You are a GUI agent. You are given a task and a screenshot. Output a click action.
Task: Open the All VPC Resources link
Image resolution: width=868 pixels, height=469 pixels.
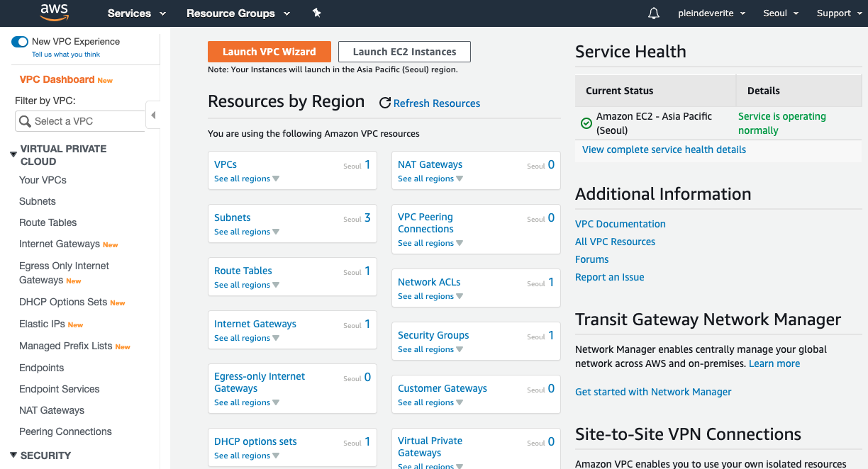point(615,242)
